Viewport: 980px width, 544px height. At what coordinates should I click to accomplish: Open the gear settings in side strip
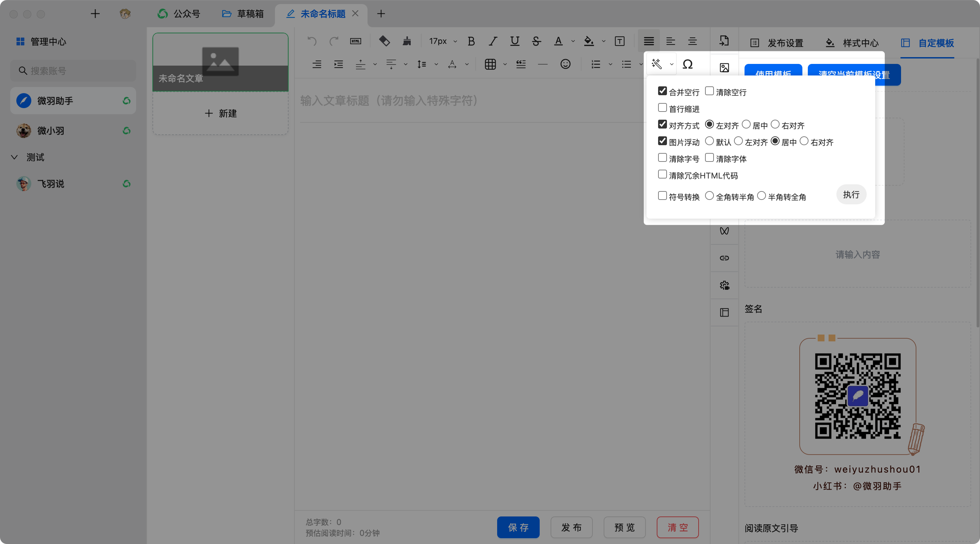(x=724, y=285)
